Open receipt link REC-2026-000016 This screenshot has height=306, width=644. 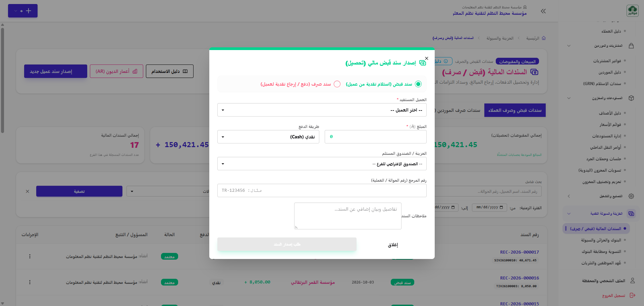pos(519,278)
